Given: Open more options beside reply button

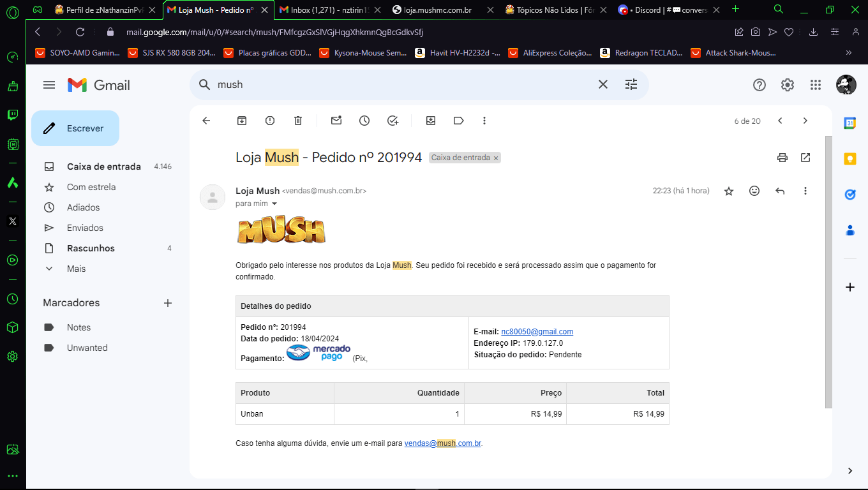Looking at the screenshot, I should coord(805,191).
